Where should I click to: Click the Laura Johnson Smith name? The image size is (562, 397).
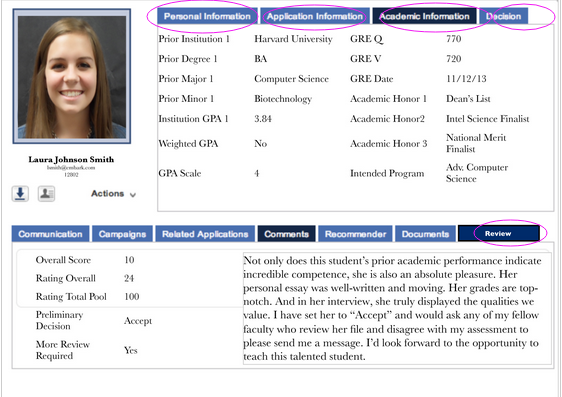(71, 159)
